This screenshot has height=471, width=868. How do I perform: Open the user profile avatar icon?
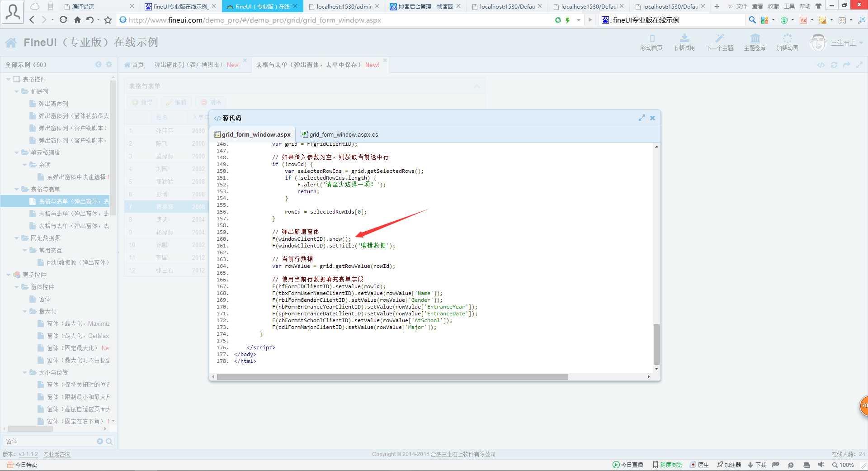[x=13, y=12]
